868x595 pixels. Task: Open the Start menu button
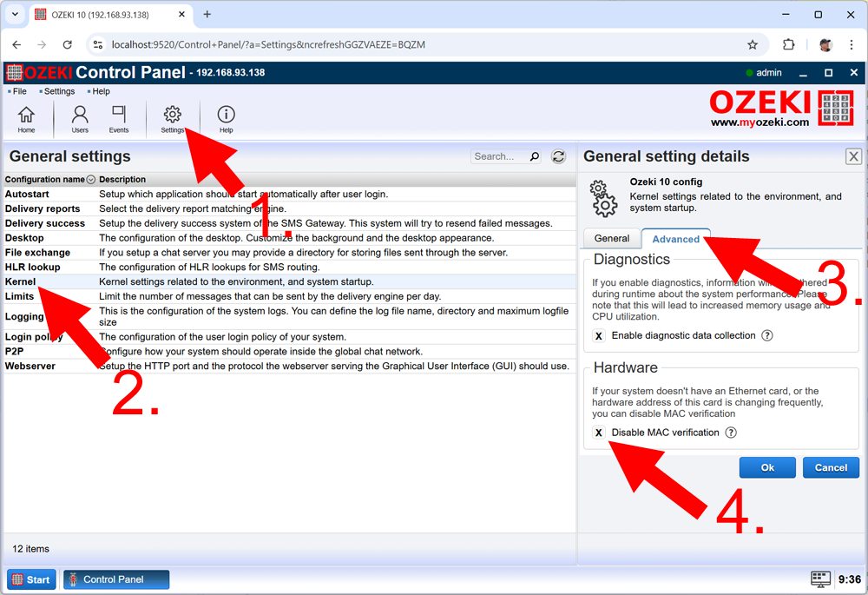coord(31,579)
